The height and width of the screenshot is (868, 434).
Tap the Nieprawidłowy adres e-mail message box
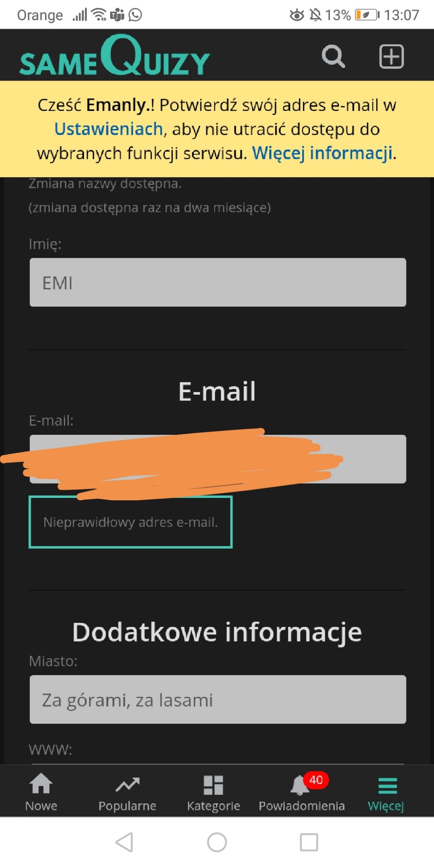(x=131, y=522)
